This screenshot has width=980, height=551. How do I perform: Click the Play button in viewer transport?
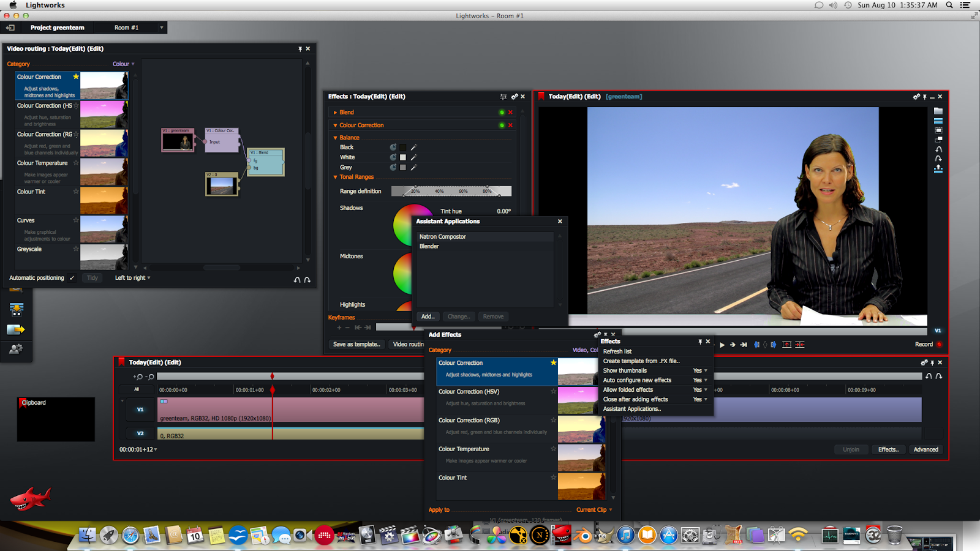(722, 345)
